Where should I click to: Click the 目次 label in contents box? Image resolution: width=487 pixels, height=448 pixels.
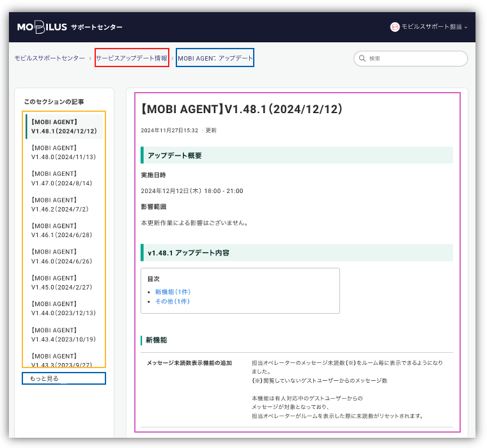coord(153,279)
